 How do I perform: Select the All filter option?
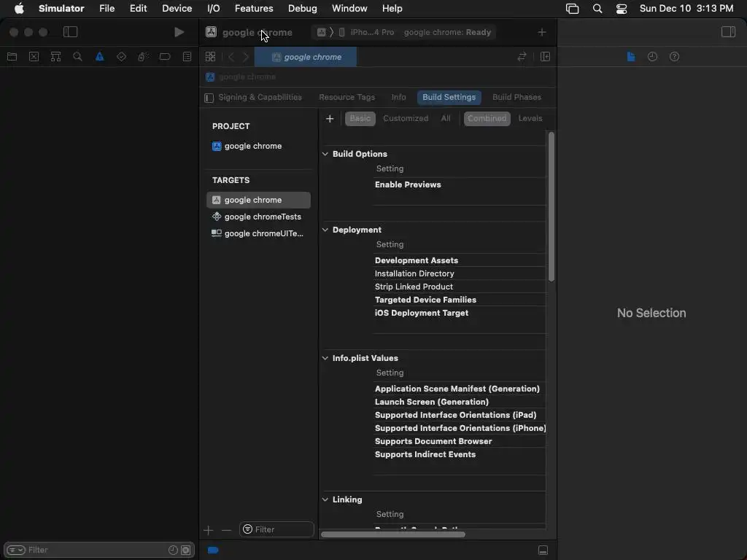coord(446,119)
